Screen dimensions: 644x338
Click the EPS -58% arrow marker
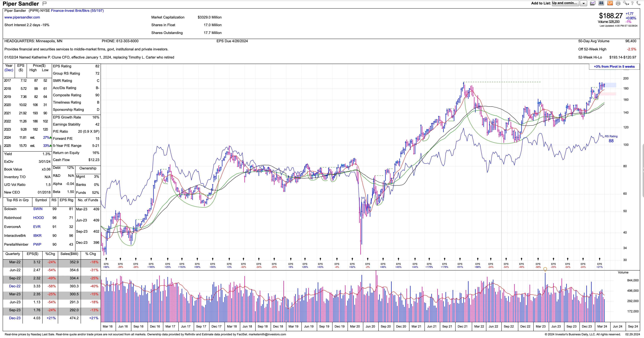click(538, 259)
